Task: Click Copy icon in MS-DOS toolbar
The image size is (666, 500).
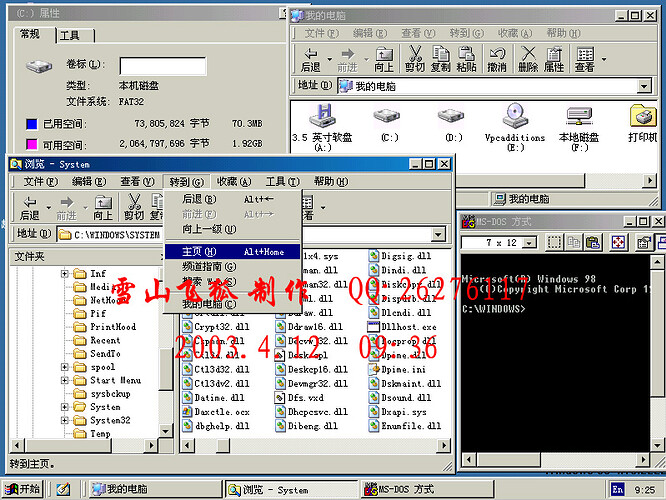Action: [x=574, y=242]
